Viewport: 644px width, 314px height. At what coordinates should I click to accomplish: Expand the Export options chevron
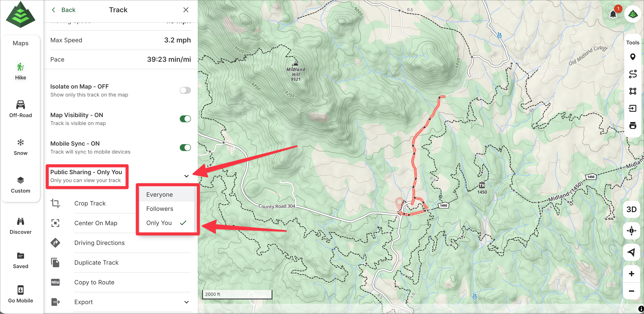tap(186, 302)
